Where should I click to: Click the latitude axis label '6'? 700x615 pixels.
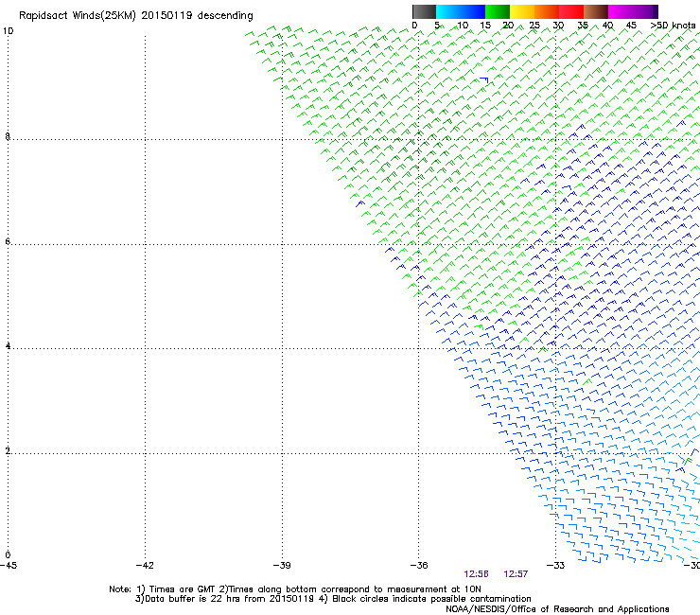click(x=8, y=241)
